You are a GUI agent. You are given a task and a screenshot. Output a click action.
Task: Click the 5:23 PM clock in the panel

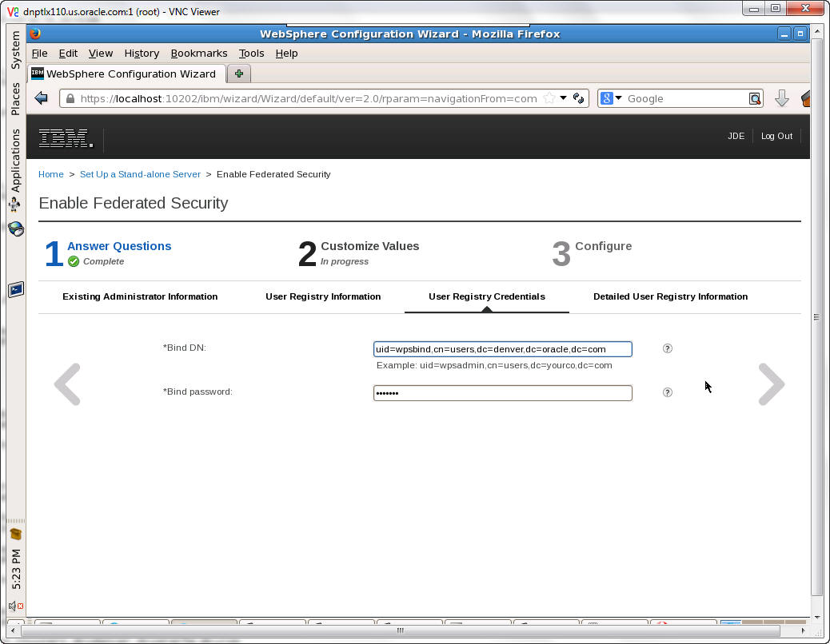(x=16, y=570)
